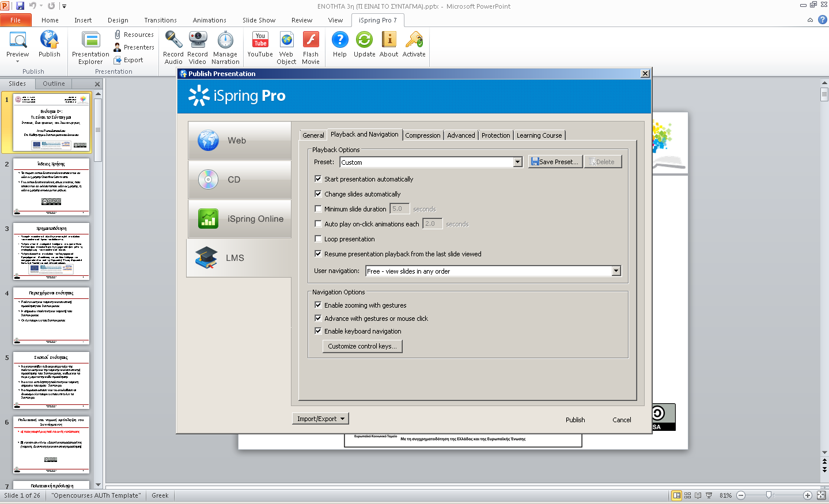Select Web publishing destination

click(240, 141)
